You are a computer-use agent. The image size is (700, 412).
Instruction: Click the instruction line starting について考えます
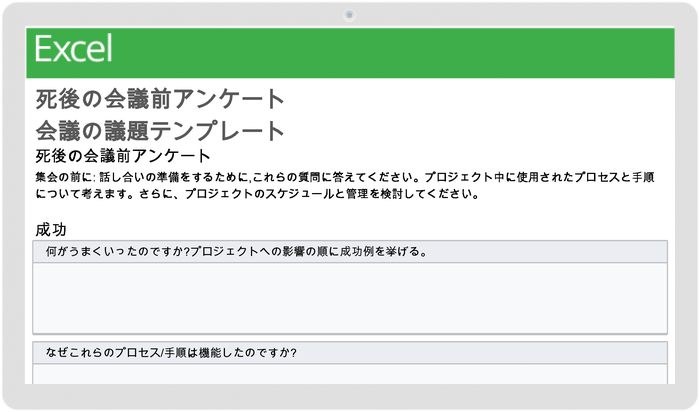click(x=257, y=194)
